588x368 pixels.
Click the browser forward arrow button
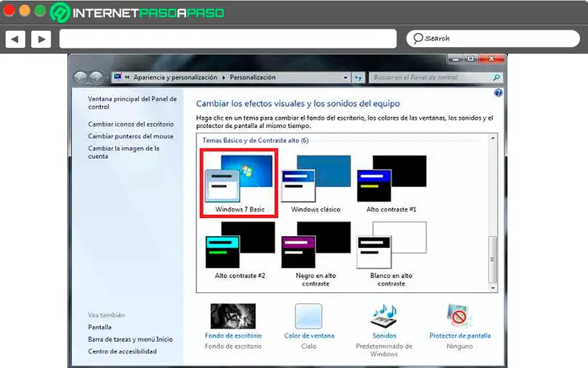tap(41, 39)
